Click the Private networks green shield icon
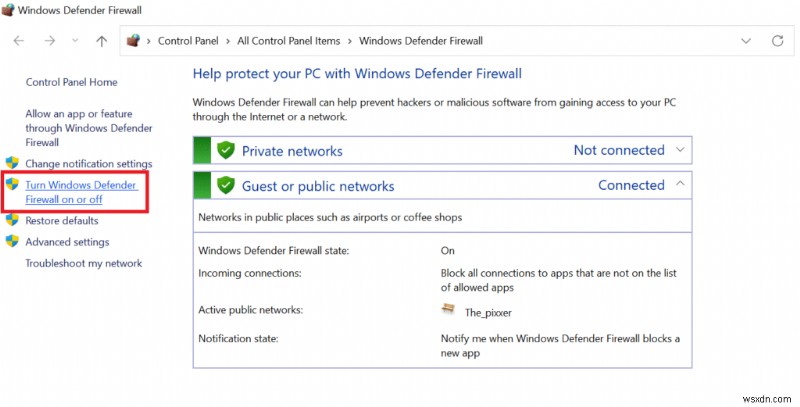This screenshot has height=407, width=800. 226,151
